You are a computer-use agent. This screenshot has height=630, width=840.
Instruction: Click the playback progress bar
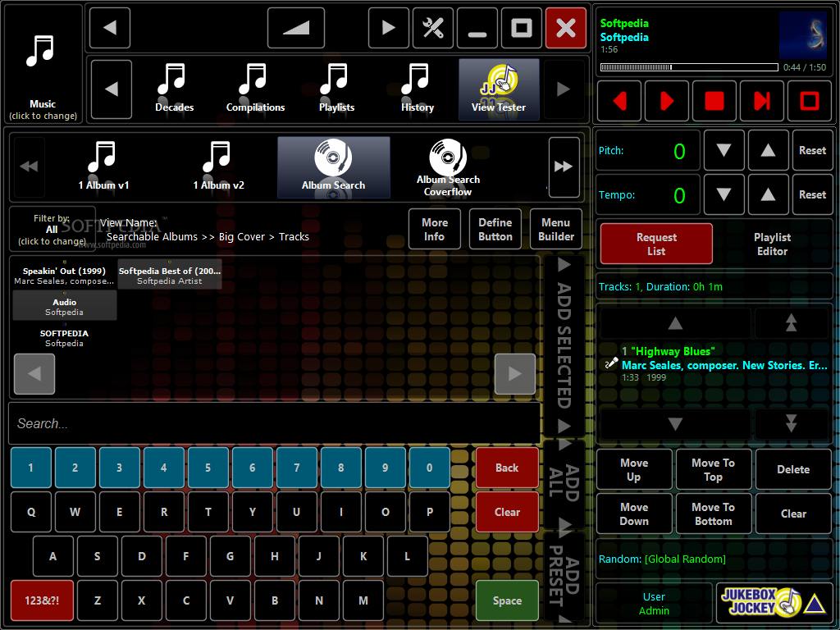tap(689, 67)
